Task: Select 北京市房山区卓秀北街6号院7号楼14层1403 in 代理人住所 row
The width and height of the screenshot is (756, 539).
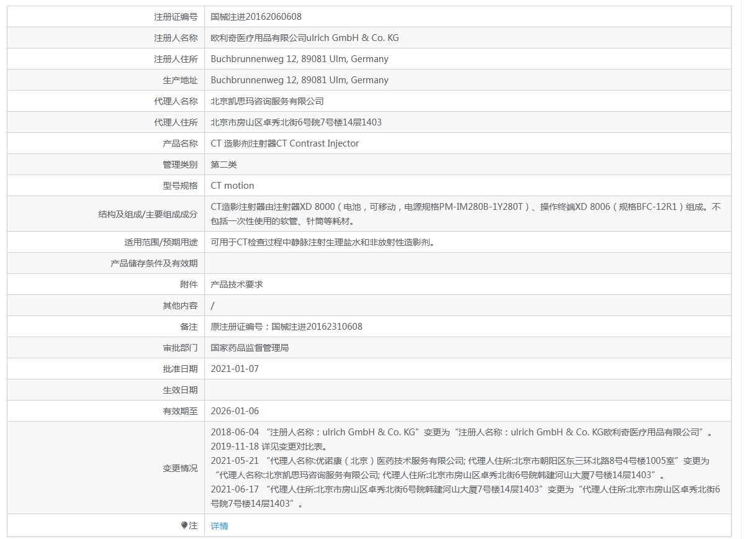Action: pos(296,122)
